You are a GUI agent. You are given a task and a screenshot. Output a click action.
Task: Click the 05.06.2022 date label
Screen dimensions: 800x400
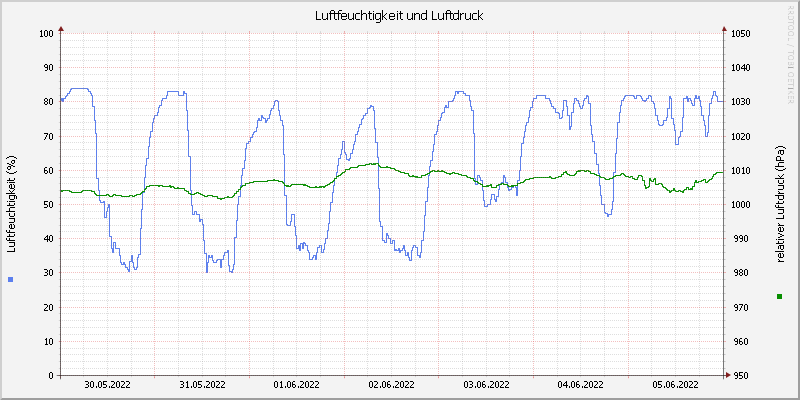point(676,385)
